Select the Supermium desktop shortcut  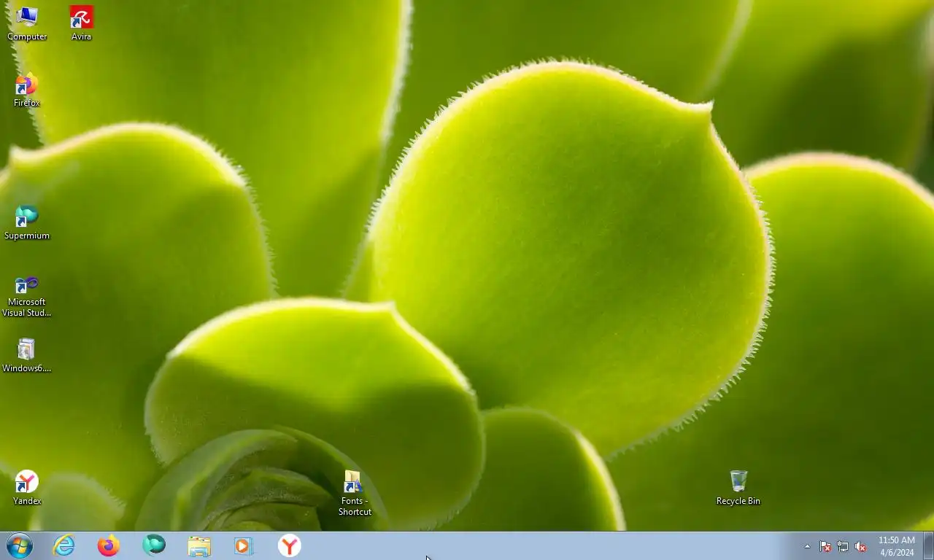tap(26, 222)
